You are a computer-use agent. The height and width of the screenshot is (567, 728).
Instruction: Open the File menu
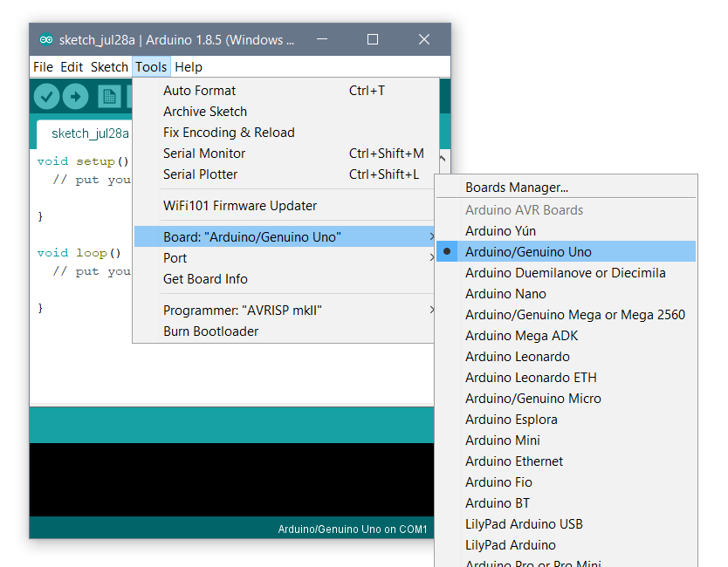(x=43, y=67)
